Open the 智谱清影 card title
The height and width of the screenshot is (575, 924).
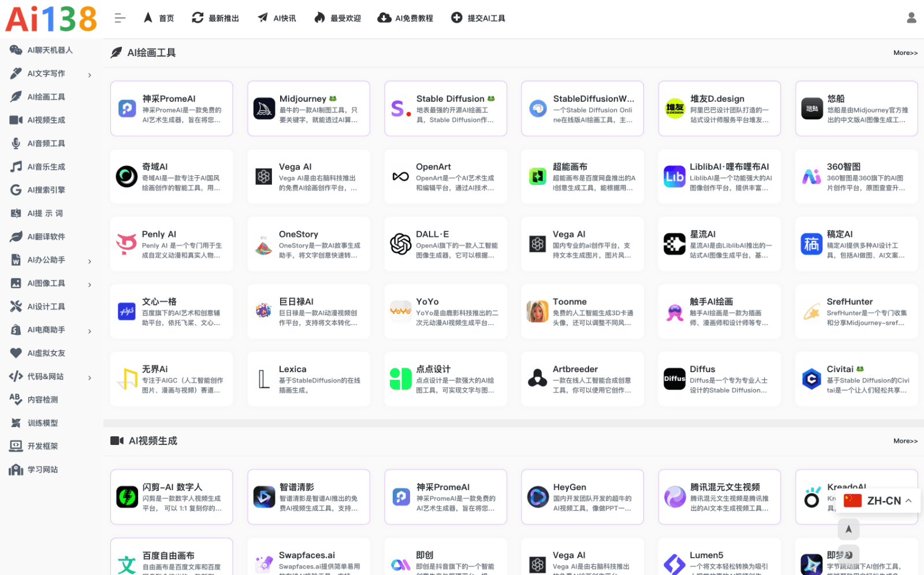coord(297,487)
